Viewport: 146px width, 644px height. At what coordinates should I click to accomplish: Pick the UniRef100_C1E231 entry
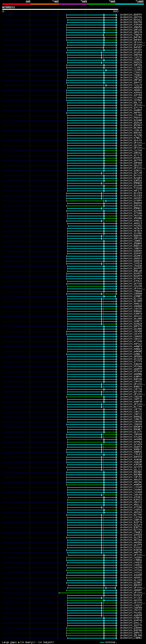[x=131, y=58]
